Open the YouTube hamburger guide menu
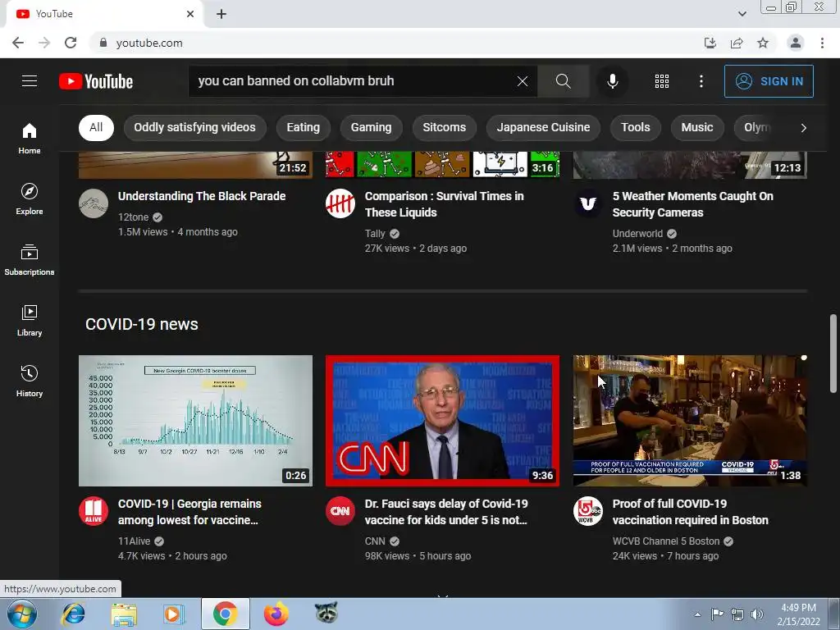Viewport: 840px width, 630px height. point(30,81)
